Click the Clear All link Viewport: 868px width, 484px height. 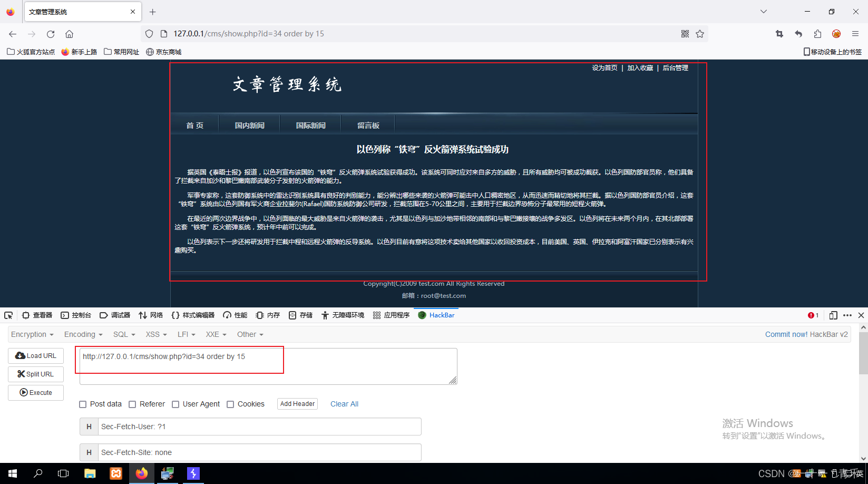[x=344, y=404]
